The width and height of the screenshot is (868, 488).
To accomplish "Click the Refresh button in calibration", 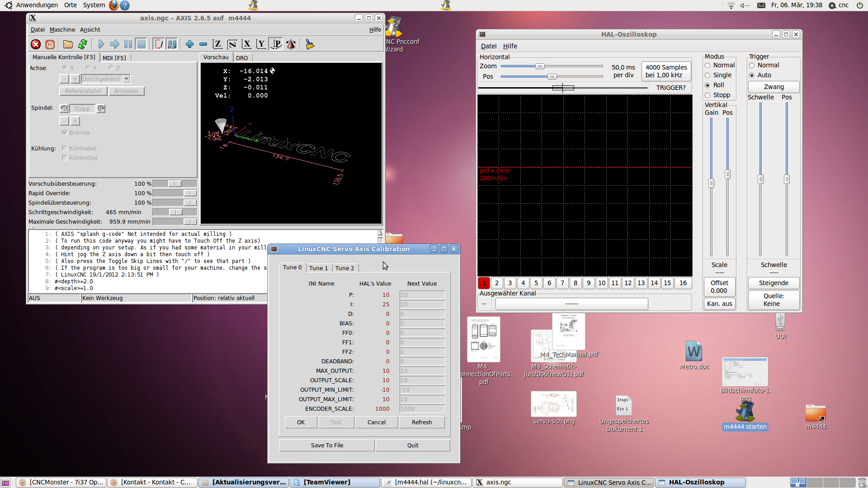I will [422, 422].
